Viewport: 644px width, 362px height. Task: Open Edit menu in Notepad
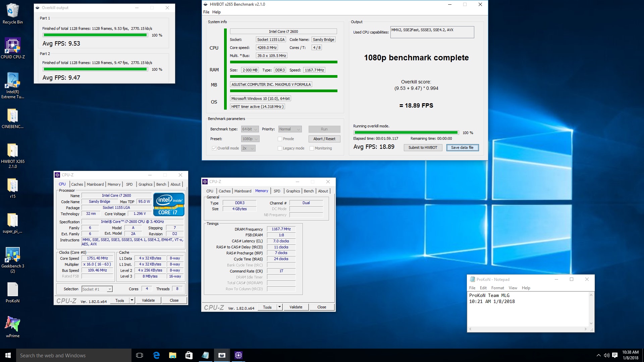coord(483,288)
